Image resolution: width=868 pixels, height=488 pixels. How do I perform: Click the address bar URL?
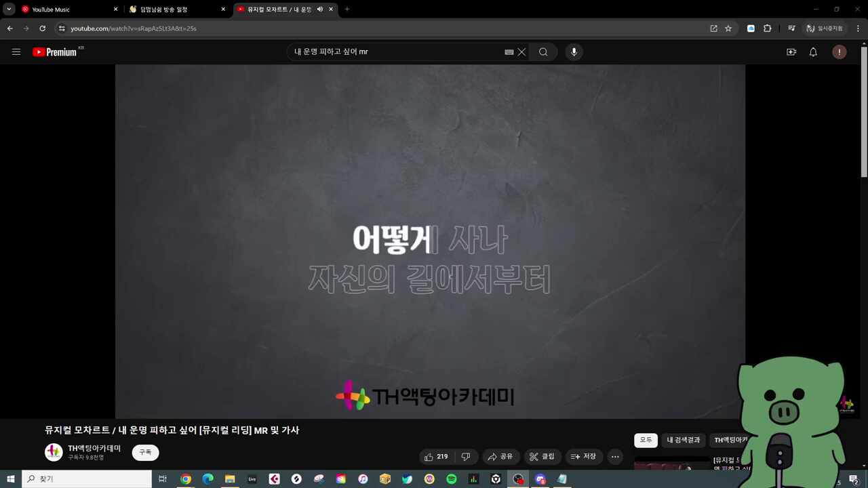pyautogui.click(x=134, y=28)
